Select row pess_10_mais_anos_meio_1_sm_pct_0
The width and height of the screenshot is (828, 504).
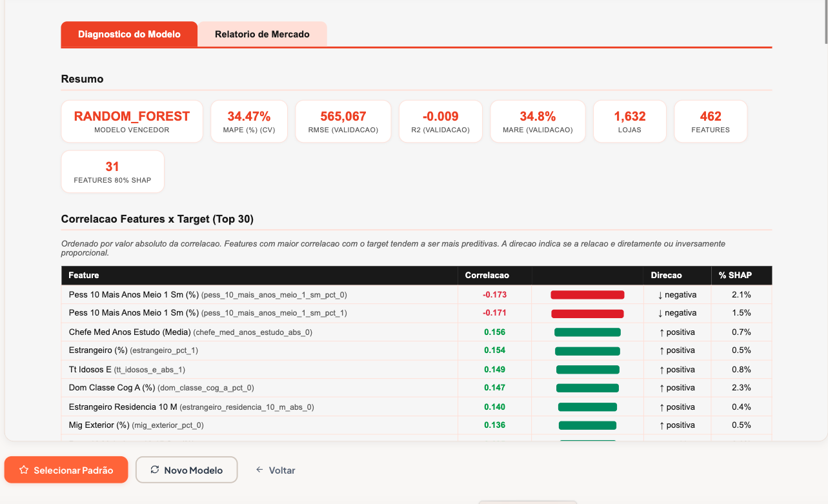(x=416, y=295)
